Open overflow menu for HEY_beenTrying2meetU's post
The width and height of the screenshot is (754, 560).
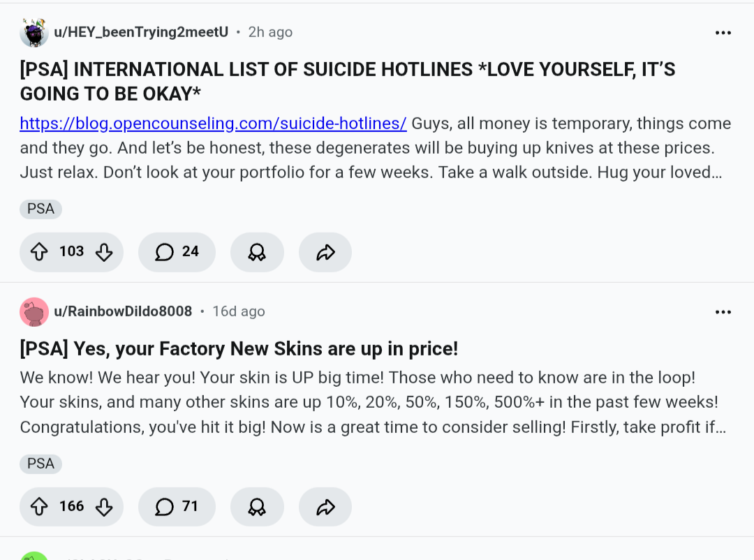[723, 33]
